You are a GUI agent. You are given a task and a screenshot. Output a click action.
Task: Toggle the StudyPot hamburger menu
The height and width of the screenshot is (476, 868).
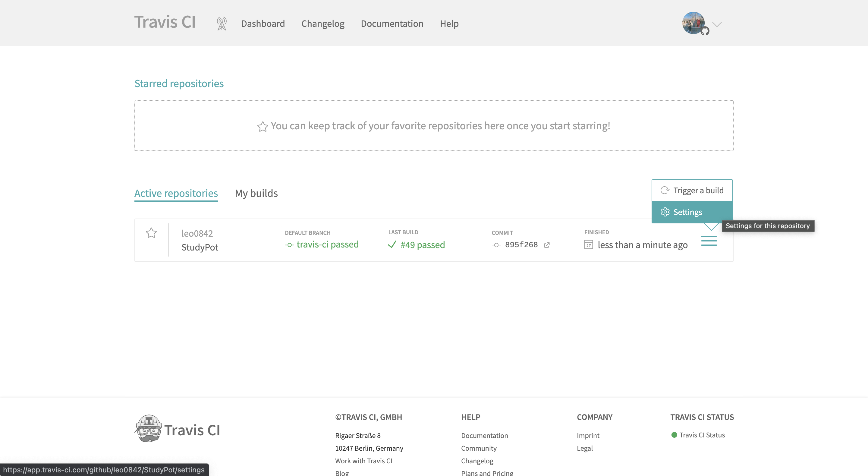click(709, 241)
